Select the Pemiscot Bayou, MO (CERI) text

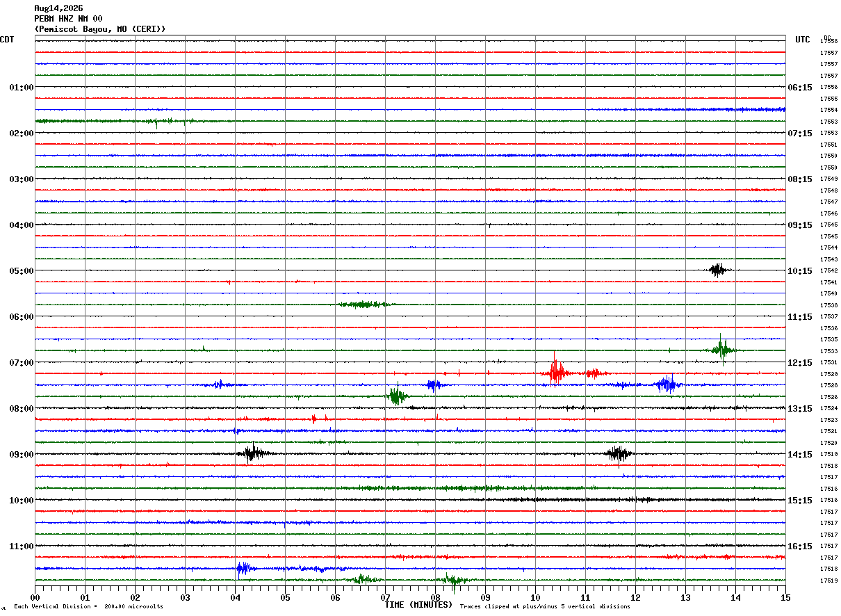click(100, 29)
